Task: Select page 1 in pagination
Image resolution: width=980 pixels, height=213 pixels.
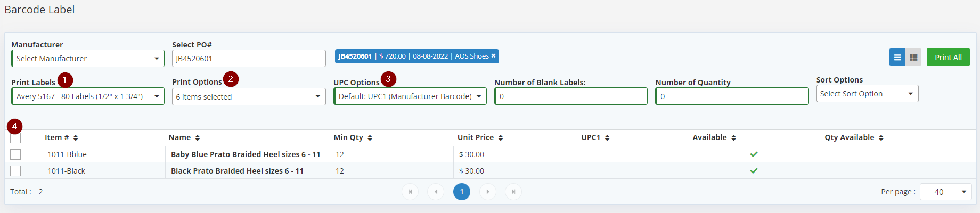Action: (x=462, y=192)
